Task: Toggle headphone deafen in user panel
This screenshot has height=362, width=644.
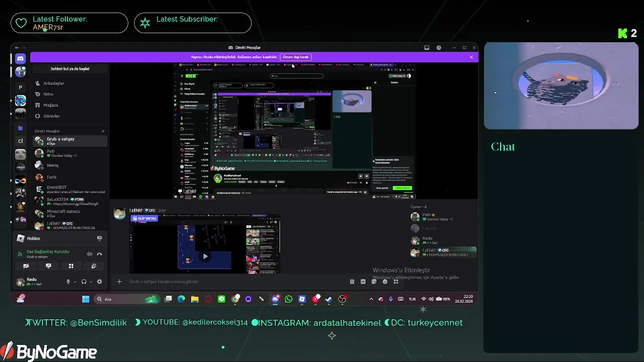Action: coord(84,282)
